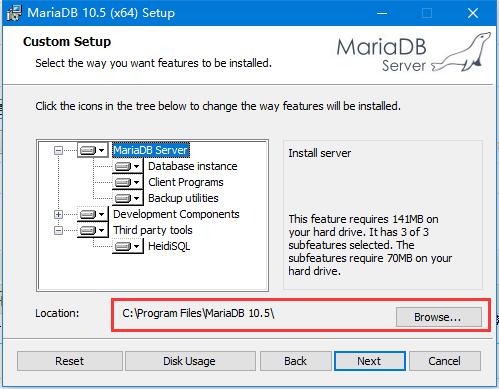This screenshot has height=389, width=499.
Task: Open the MariaDB Server feature drive icon dropdown
Action: click(x=93, y=150)
